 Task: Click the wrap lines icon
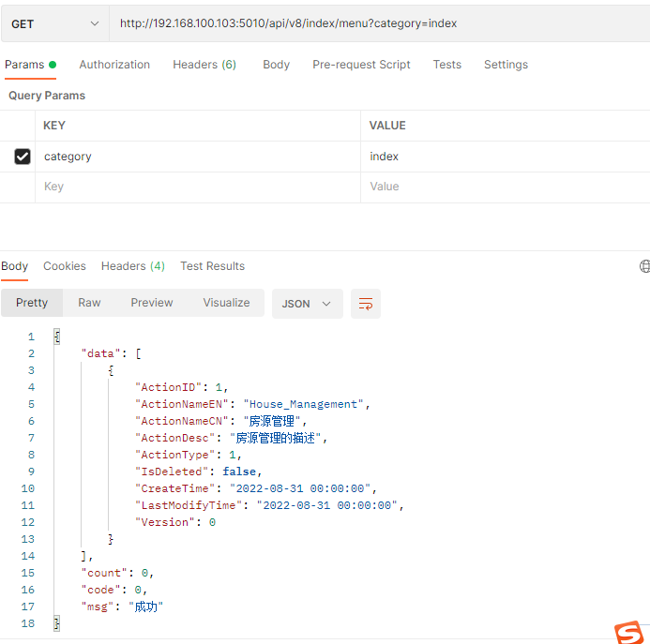click(x=366, y=304)
